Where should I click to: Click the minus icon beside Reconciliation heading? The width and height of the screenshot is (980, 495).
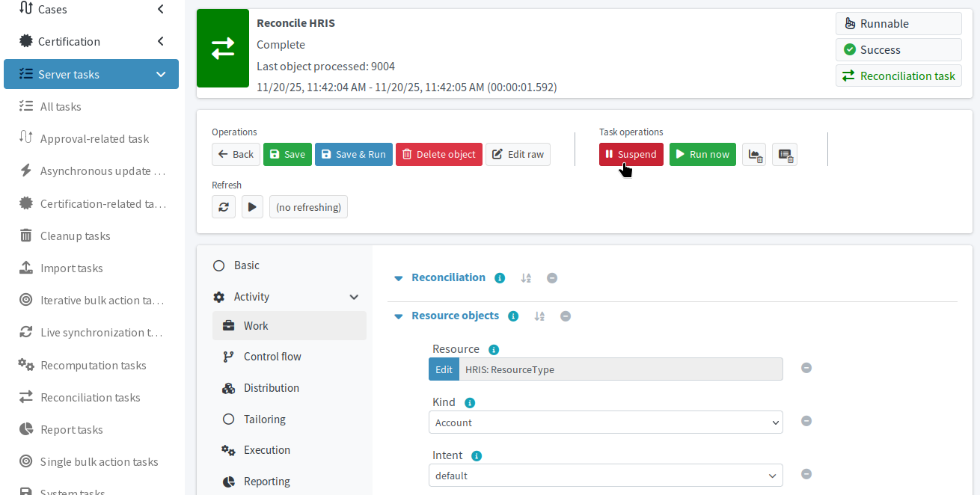click(552, 277)
